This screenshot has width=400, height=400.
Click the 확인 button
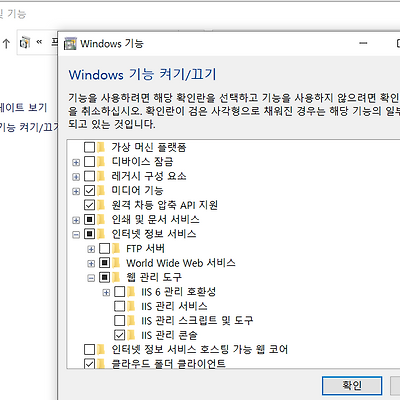tap(352, 386)
